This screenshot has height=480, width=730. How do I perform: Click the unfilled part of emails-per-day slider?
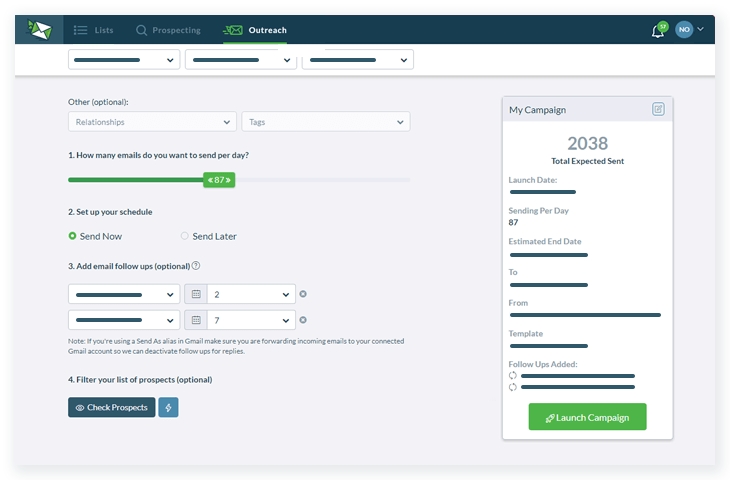pos(322,180)
